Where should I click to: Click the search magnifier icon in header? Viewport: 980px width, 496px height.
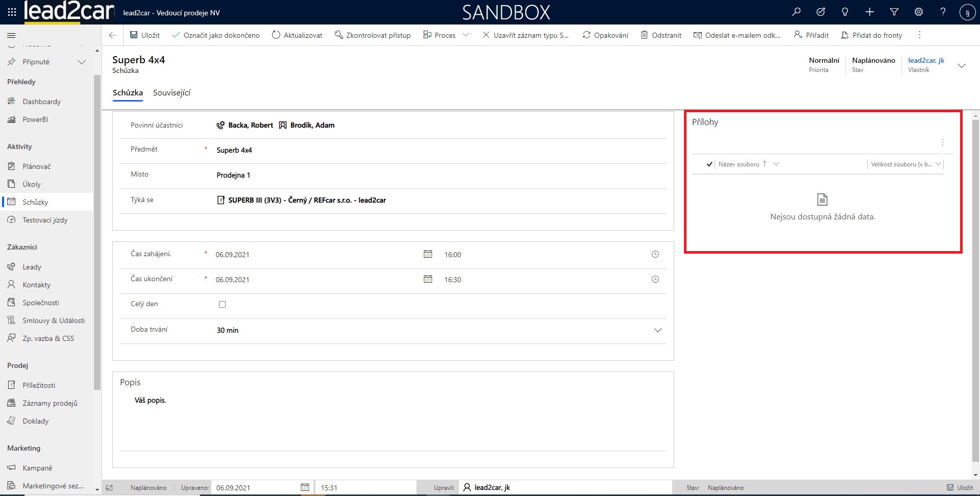[796, 12]
